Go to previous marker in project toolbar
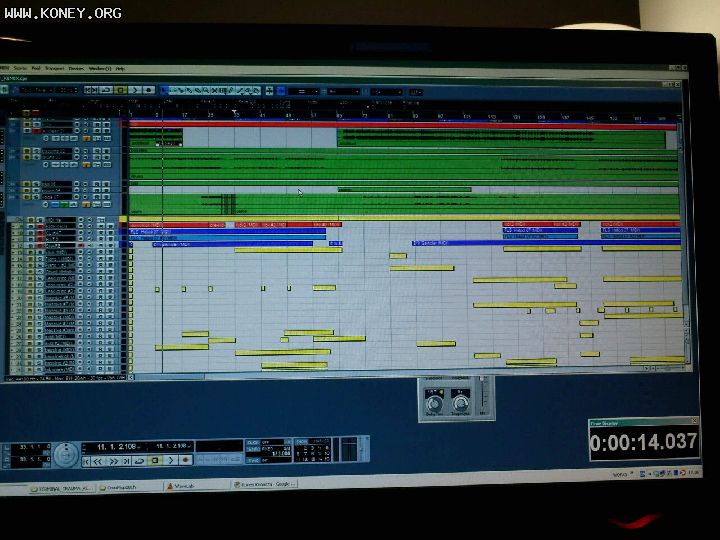This screenshot has height=540, width=720. pyautogui.click(x=87, y=90)
